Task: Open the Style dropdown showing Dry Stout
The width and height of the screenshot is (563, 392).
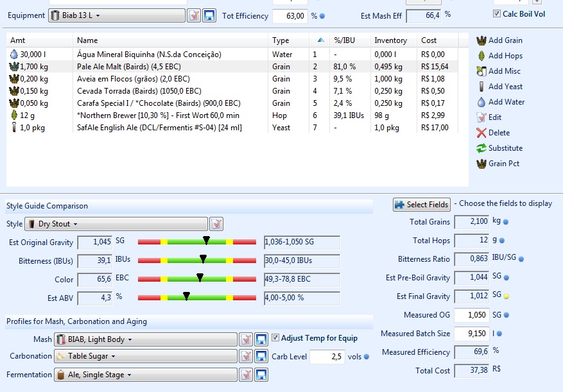Action: tap(116, 224)
